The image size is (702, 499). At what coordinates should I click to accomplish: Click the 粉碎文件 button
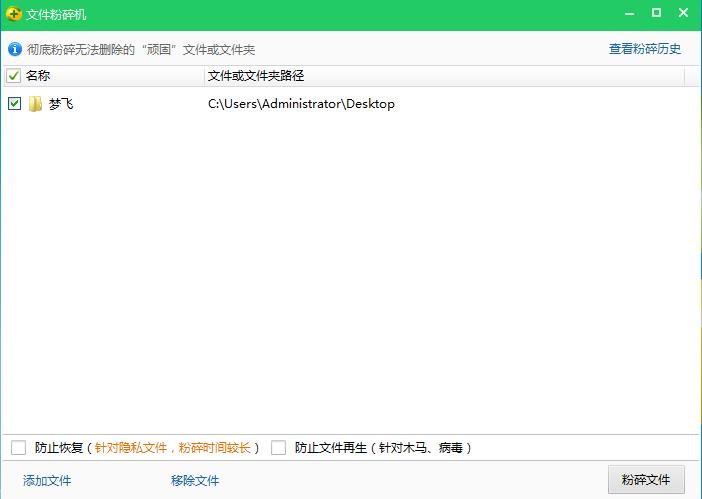[646, 480]
